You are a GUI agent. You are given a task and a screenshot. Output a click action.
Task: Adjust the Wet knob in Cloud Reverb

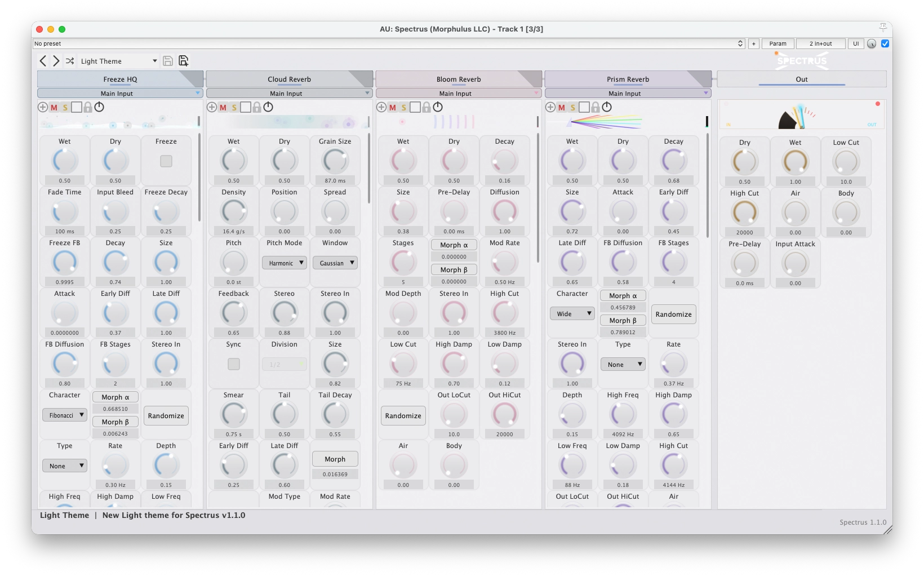pos(233,161)
